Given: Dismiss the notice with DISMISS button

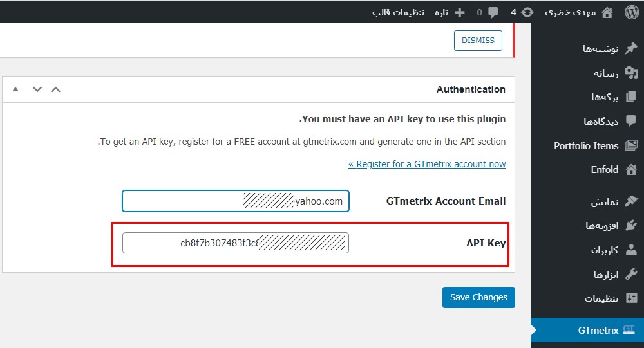Looking at the screenshot, I should tap(478, 41).
